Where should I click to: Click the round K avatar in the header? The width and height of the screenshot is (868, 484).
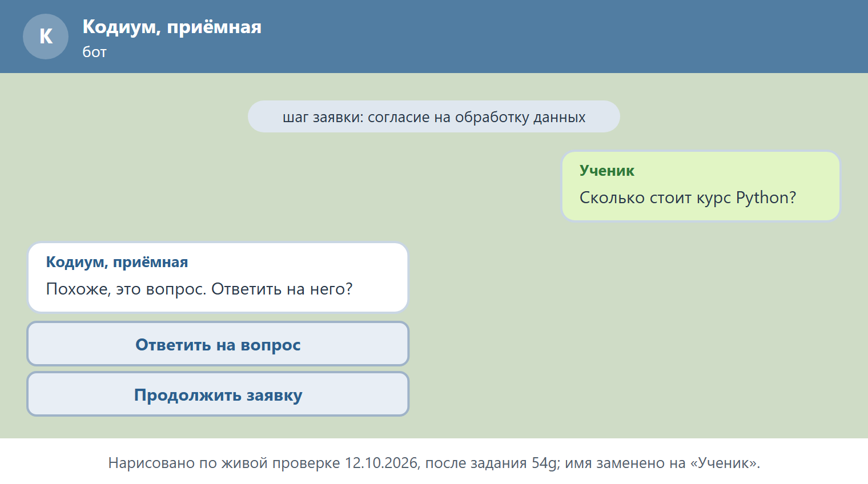tap(46, 37)
